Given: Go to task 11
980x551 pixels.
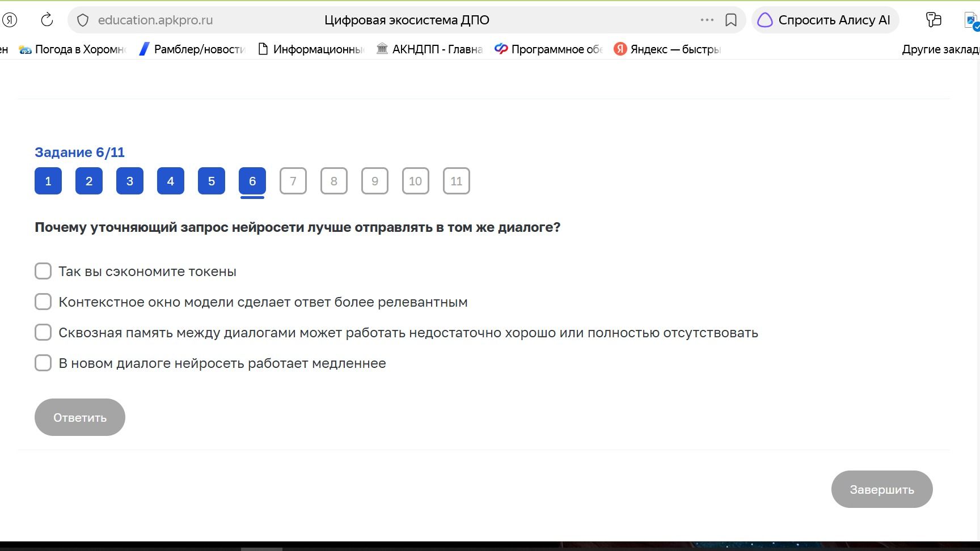Looking at the screenshot, I should (x=457, y=181).
